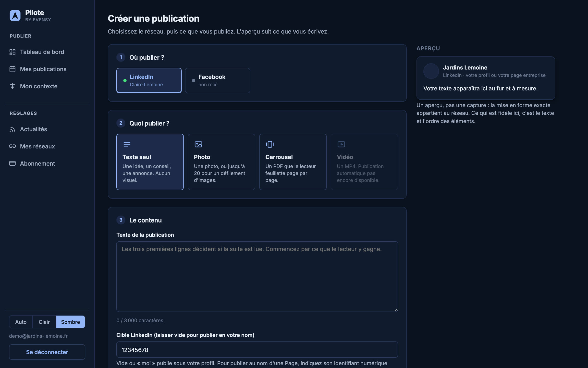Image resolution: width=588 pixels, height=368 pixels.
Task: Open the Mon contexte page
Action: (x=47, y=86)
